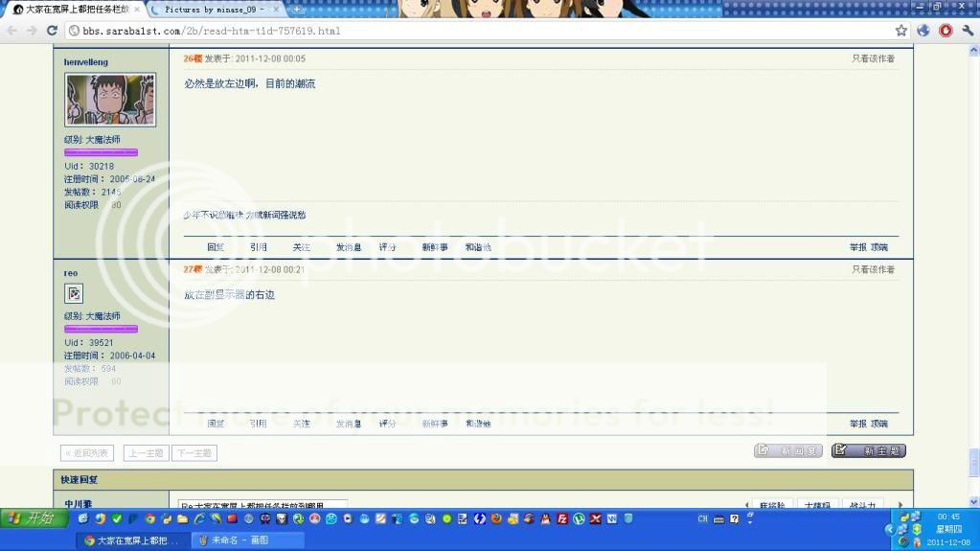
Task: Launch Chrome from the quick launch bar
Action: (150, 518)
